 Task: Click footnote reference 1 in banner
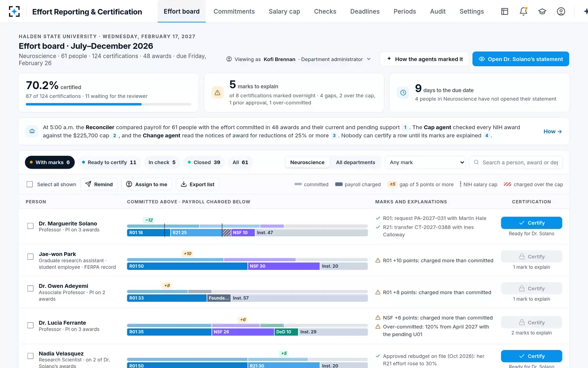(405, 128)
